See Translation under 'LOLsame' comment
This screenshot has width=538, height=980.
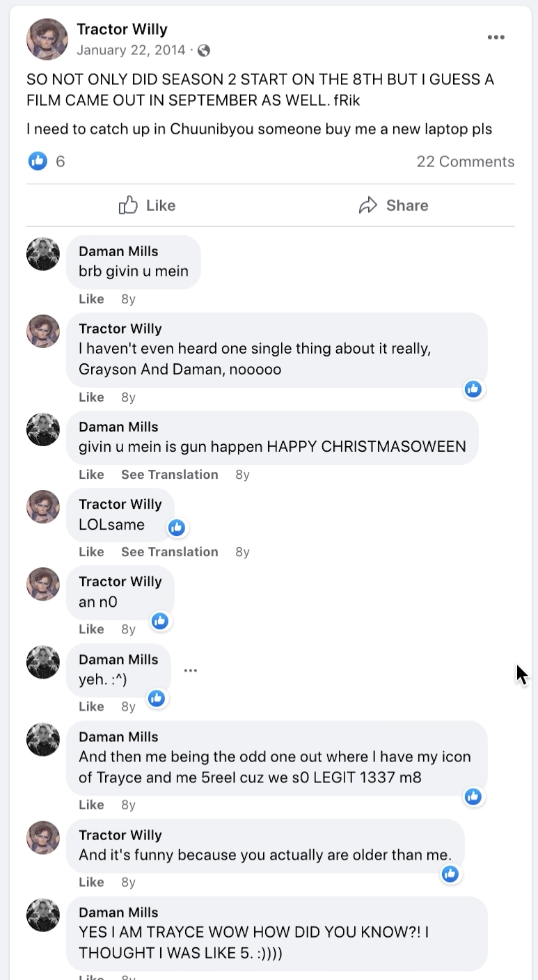[x=170, y=552]
